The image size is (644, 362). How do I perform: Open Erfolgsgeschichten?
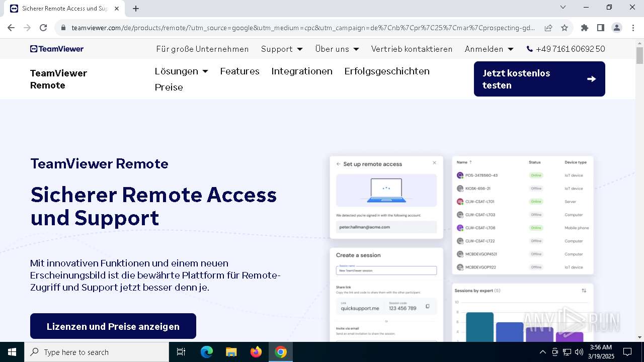(x=387, y=71)
